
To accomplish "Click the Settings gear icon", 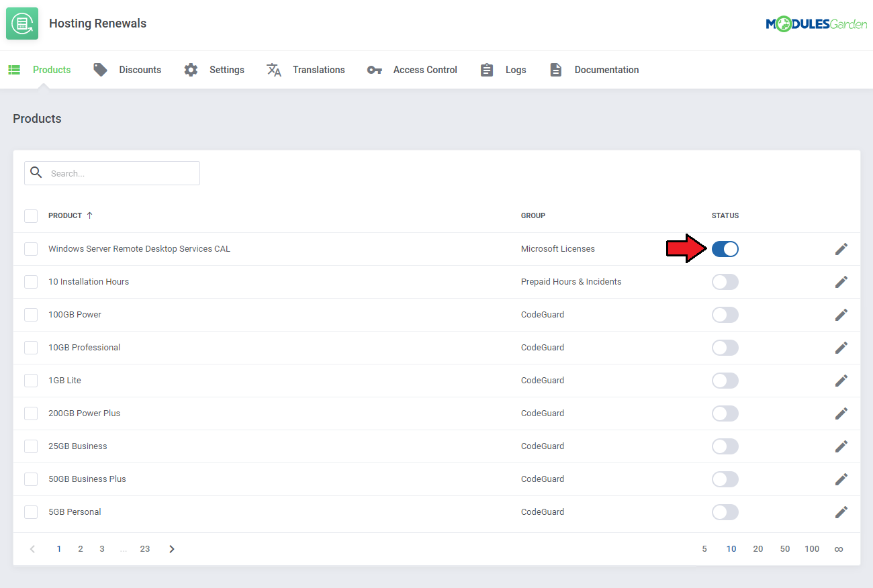I will pyautogui.click(x=191, y=70).
